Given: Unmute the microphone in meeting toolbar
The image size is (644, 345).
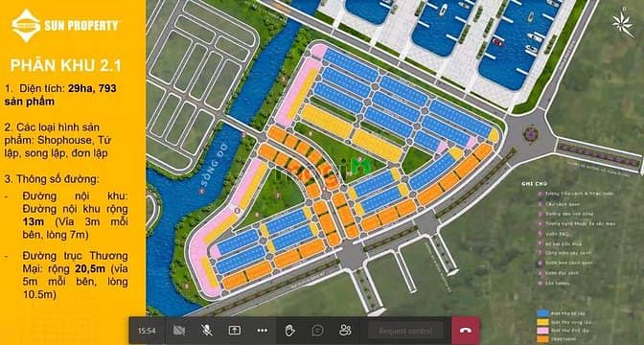Looking at the screenshot, I should click(x=207, y=331).
